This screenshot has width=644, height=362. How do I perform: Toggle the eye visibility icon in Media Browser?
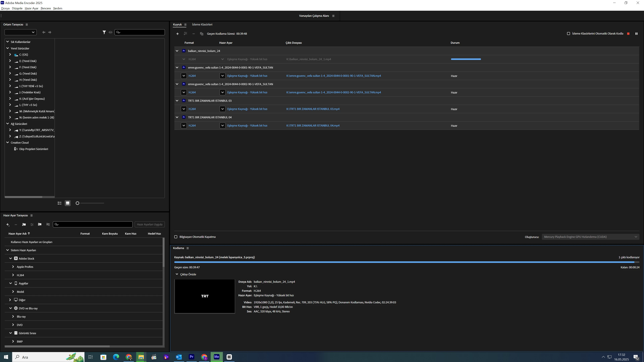point(111,32)
